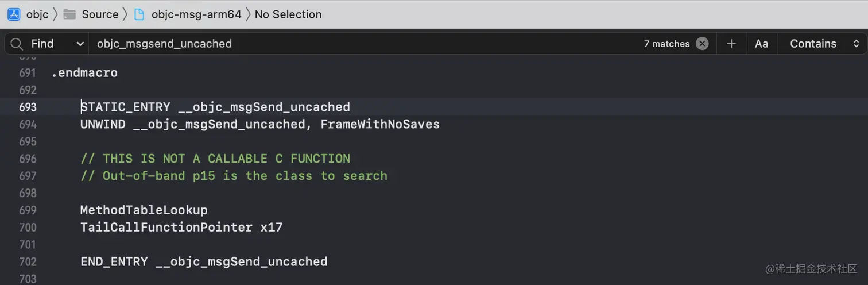Click the search text field containing objc_msgsend_uncached
Screen dimensions: 868x285
344,44
